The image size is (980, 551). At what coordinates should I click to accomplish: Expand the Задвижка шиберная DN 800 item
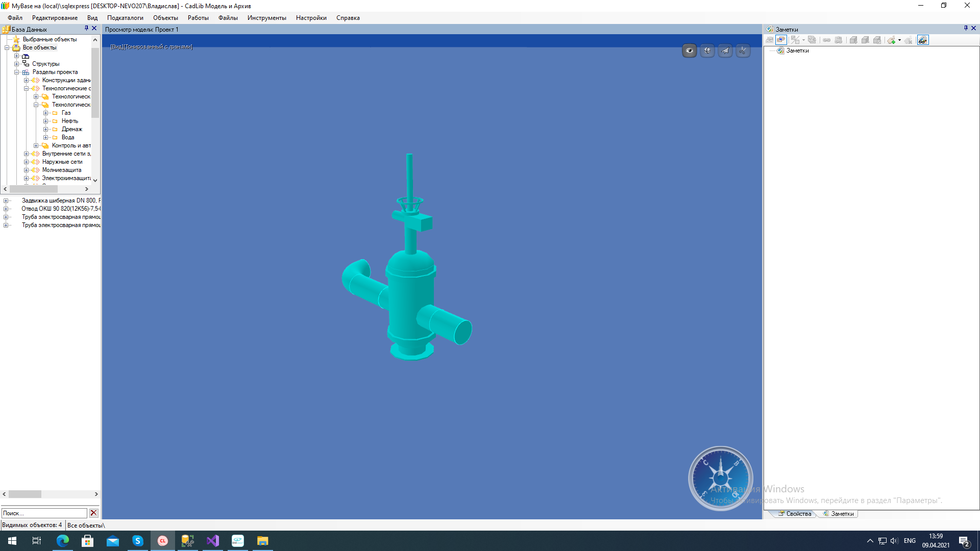[6, 201]
